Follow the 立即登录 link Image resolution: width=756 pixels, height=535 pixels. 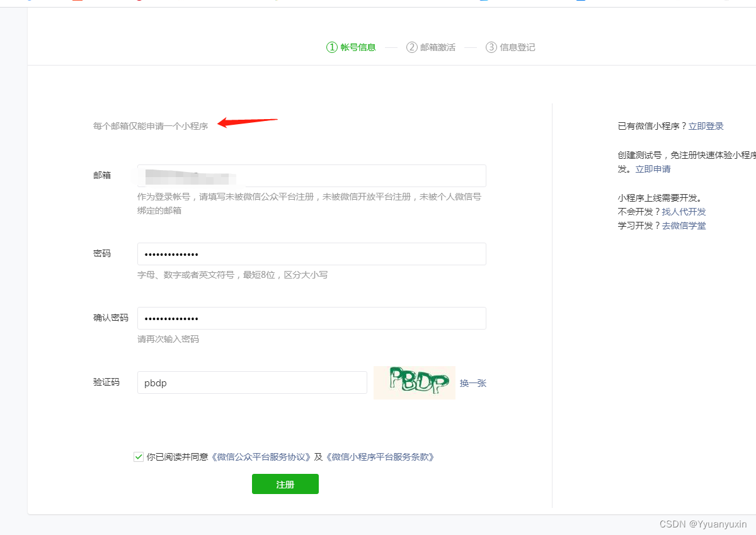point(706,126)
